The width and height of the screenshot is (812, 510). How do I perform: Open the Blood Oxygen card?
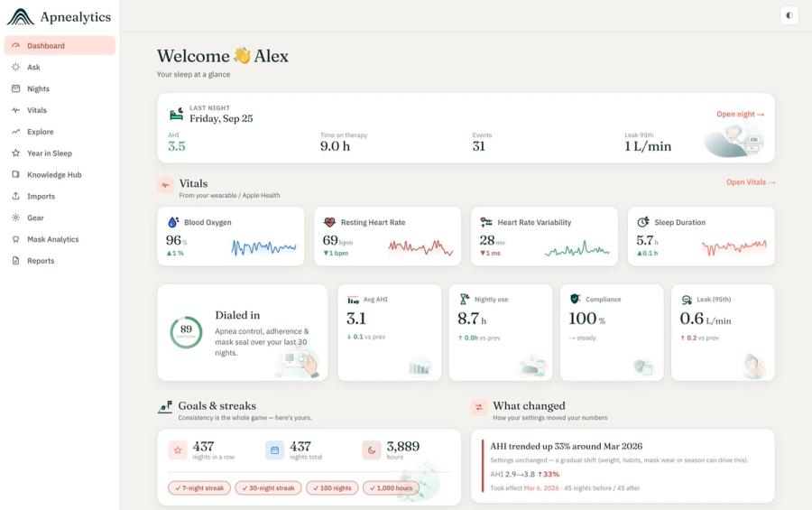coord(231,236)
